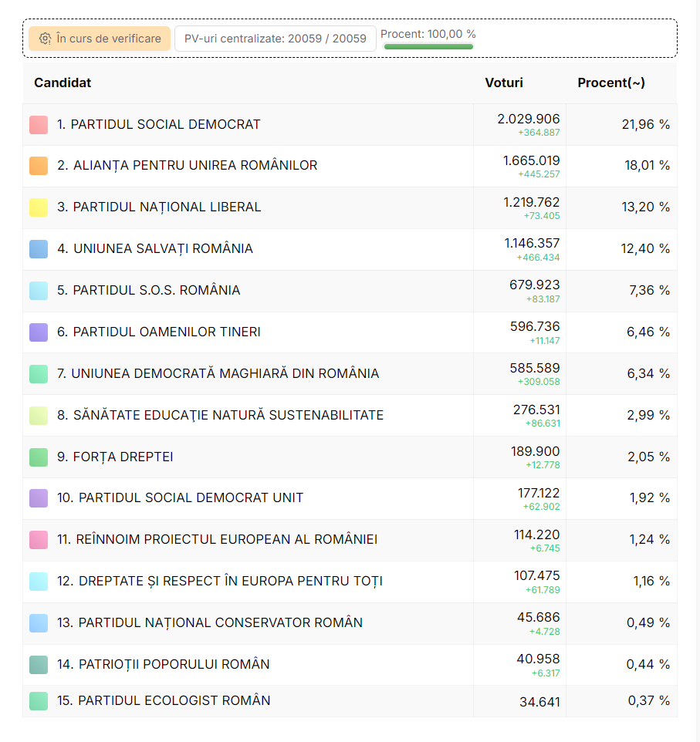Click yellow swatch beside Partidul Național Liberal
Viewport: 700px width, 742px height.
(x=39, y=207)
